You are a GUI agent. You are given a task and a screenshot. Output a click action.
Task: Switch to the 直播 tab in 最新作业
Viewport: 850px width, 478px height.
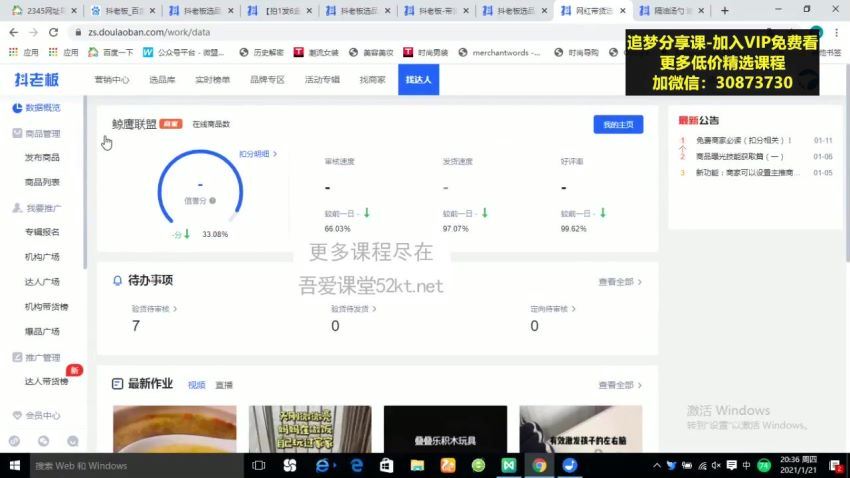[224, 385]
